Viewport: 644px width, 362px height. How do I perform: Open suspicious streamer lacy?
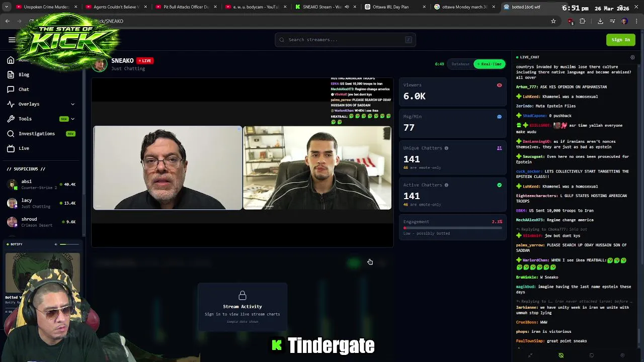(41, 203)
